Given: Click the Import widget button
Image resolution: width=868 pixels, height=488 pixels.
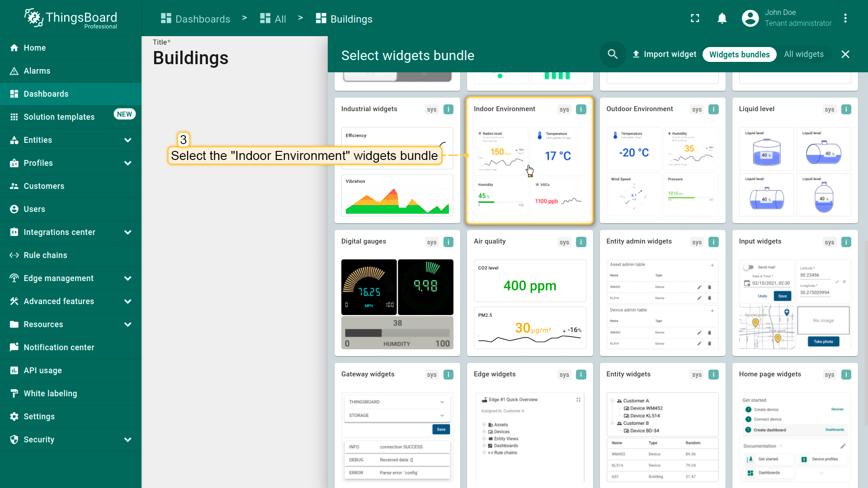Looking at the screenshot, I should 664,54.
